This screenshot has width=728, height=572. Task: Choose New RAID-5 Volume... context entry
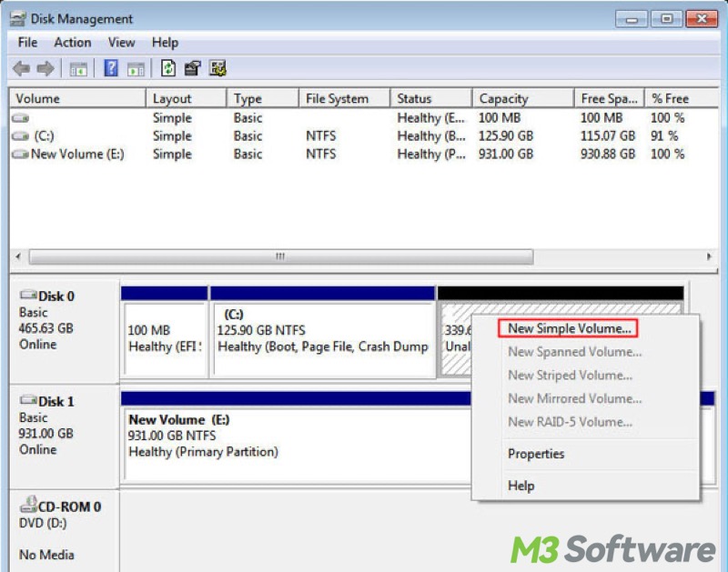pyautogui.click(x=571, y=422)
